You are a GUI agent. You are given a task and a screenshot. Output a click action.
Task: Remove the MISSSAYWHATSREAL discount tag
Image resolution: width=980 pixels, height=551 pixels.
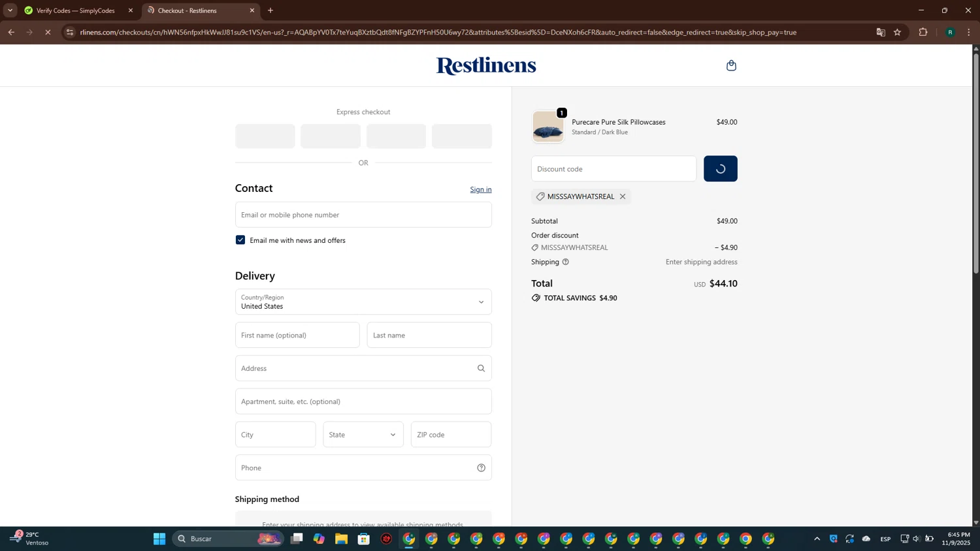click(x=623, y=197)
